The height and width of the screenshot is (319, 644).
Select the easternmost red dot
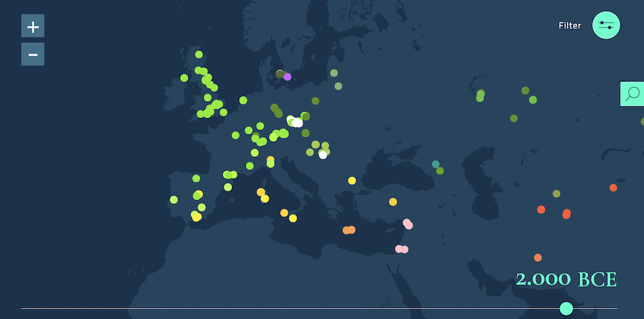(x=613, y=188)
